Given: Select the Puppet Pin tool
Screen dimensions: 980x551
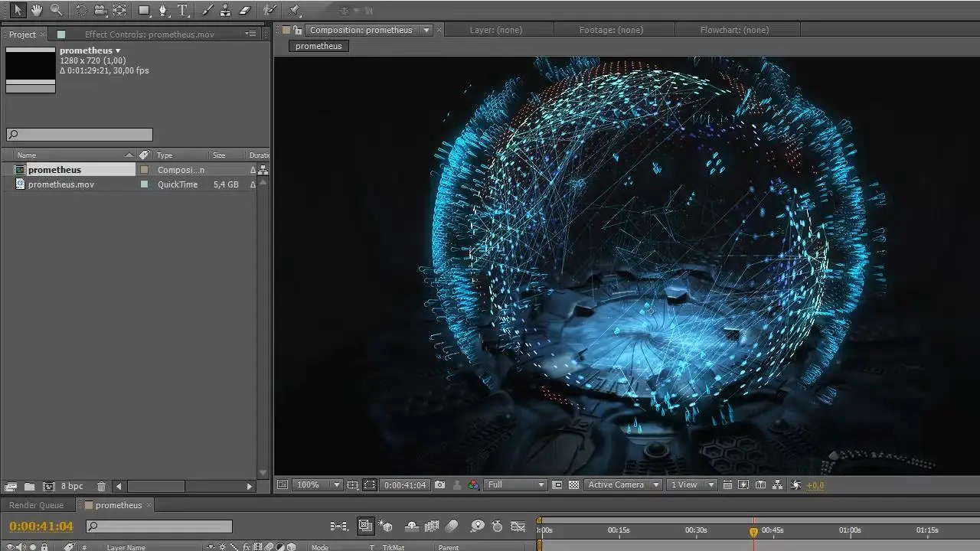Looking at the screenshot, I should pos(295,11).
